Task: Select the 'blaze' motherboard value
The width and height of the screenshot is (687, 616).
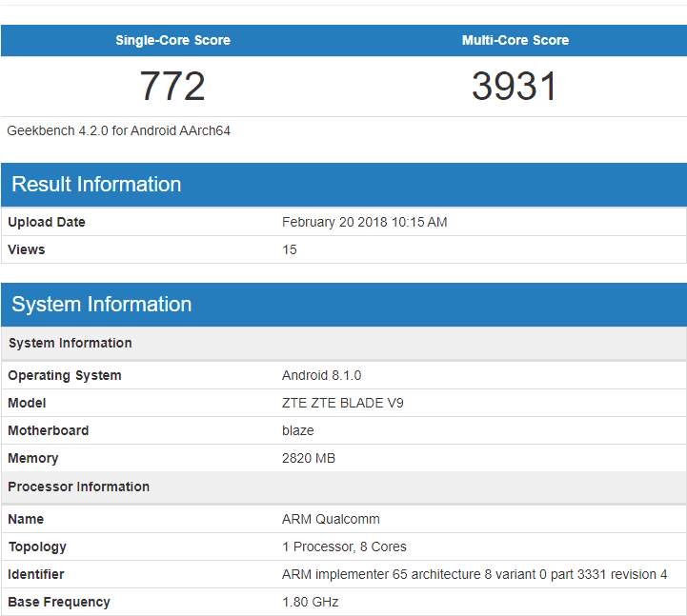Action: coord(298,430)
